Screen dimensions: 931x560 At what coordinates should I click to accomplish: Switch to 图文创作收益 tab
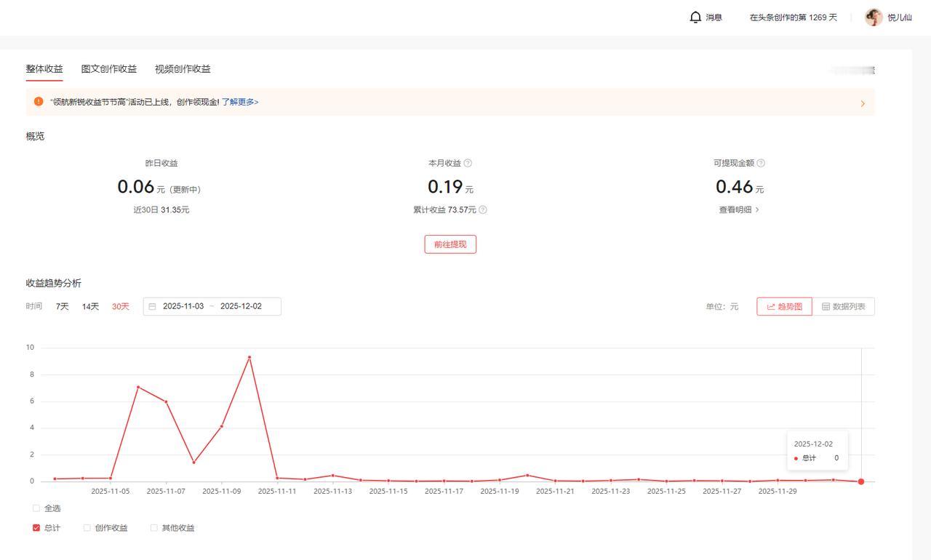109,69
